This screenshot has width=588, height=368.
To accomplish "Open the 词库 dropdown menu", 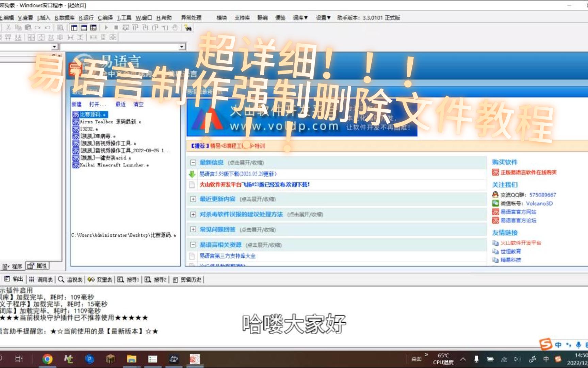I will tap(300, 18).
